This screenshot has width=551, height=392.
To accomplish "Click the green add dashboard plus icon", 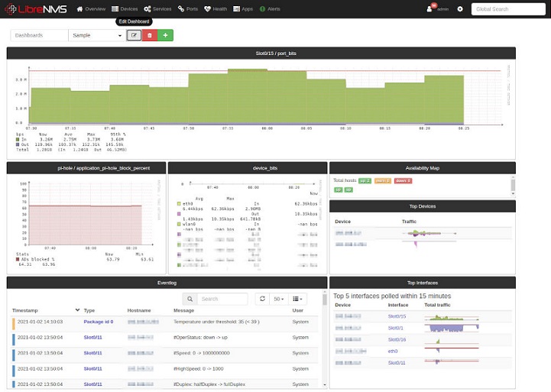I will 165,35.
